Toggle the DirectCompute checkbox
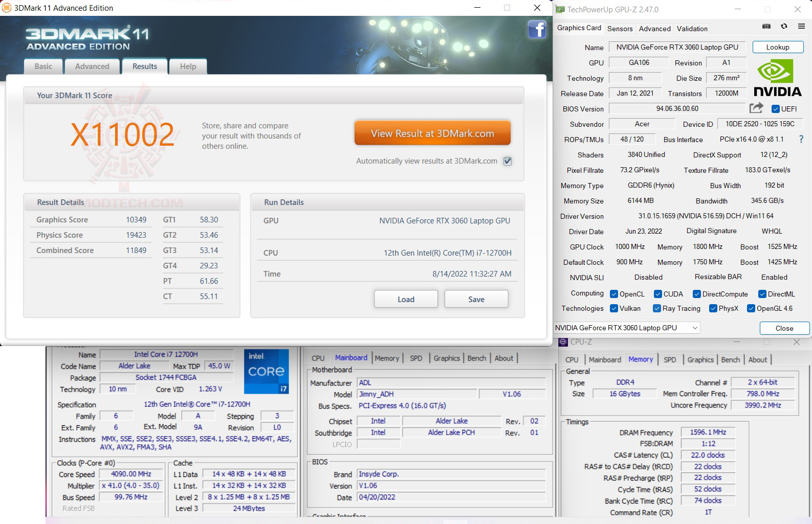This screenshot has height=524, width=812. pyautogui.click(x=697, y=294)
